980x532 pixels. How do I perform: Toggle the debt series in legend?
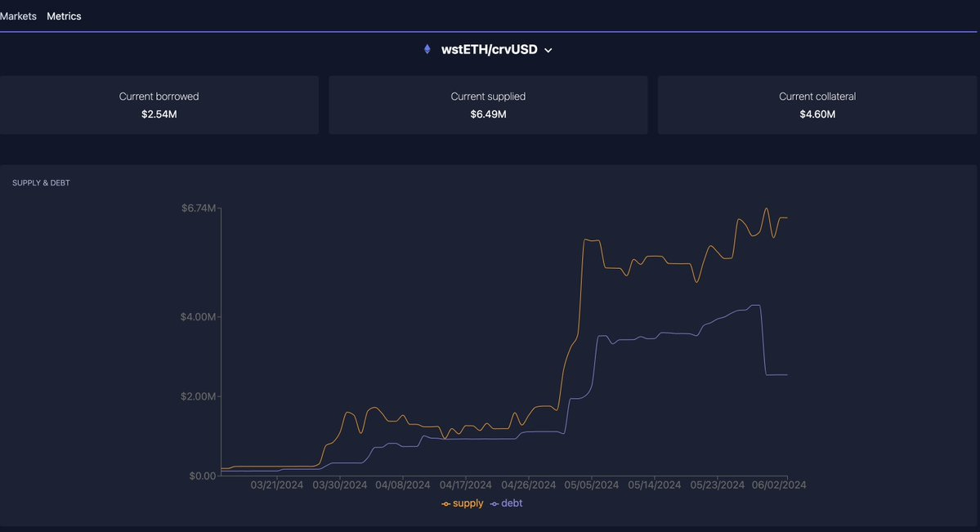[506, 503]
